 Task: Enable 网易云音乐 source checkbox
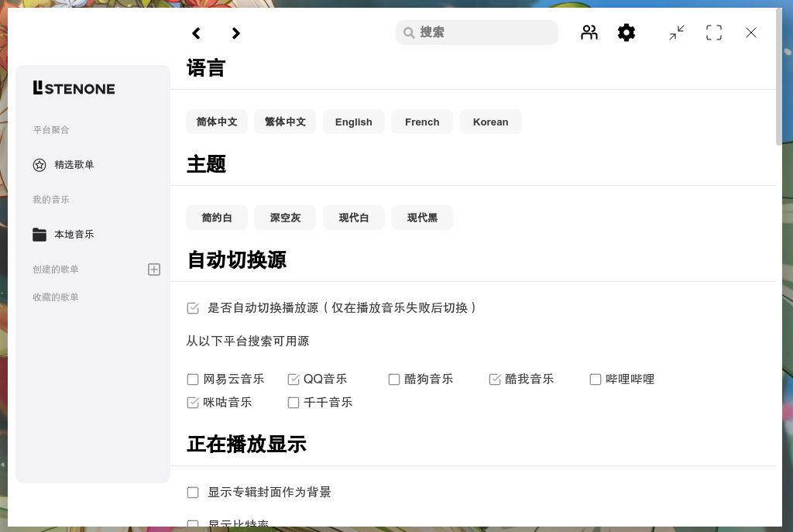[x=193, y=379]
